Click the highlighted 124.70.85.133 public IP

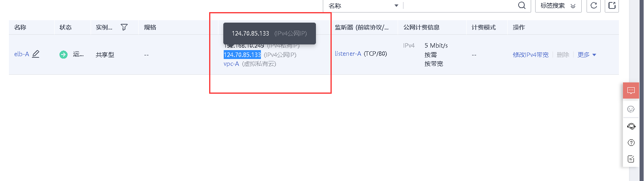(x=242, y=55)
